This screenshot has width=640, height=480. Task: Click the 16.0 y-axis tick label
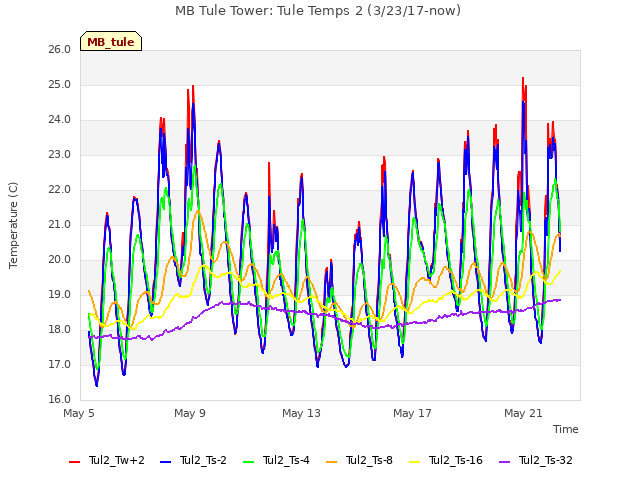click(x=60, y=400)
